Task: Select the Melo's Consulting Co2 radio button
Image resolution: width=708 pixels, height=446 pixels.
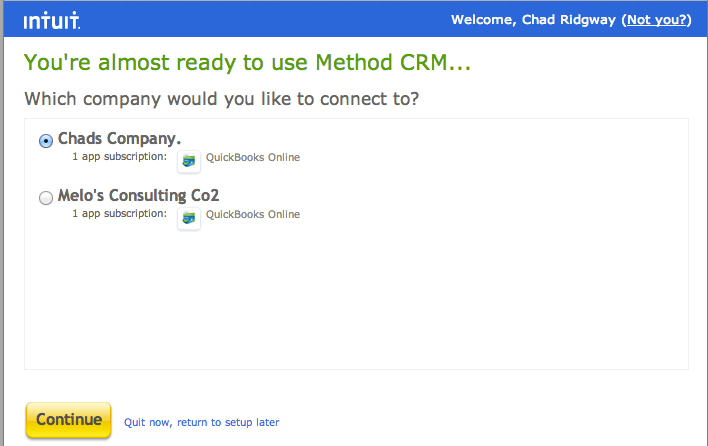Action: tap(46, 198)
